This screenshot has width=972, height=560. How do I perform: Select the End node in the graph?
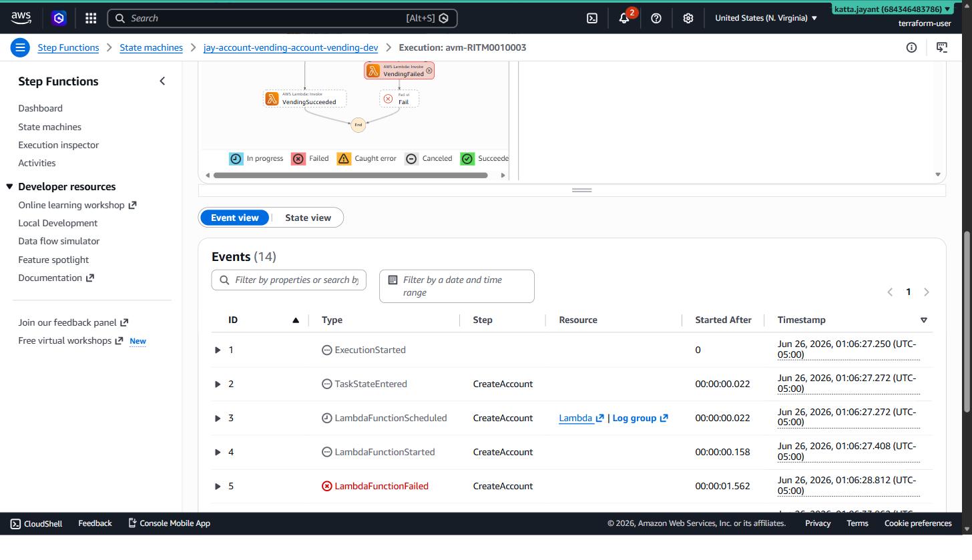pos(358,125)
